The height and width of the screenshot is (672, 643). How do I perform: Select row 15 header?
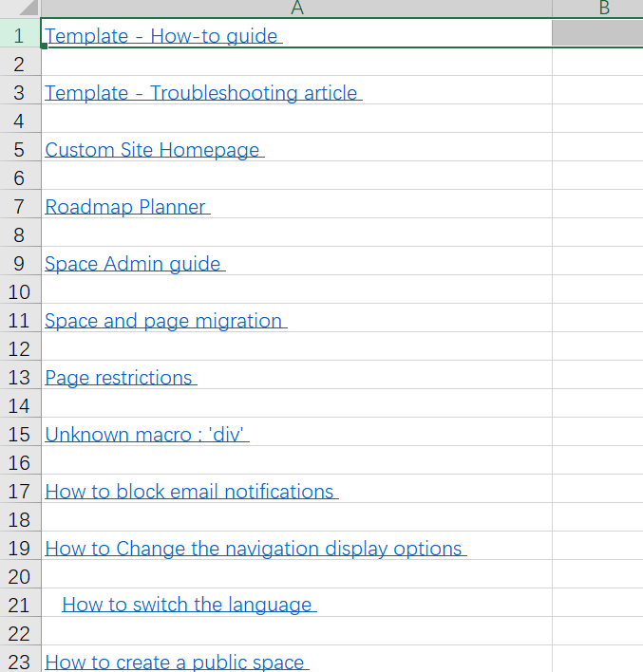tap(20, 431)
